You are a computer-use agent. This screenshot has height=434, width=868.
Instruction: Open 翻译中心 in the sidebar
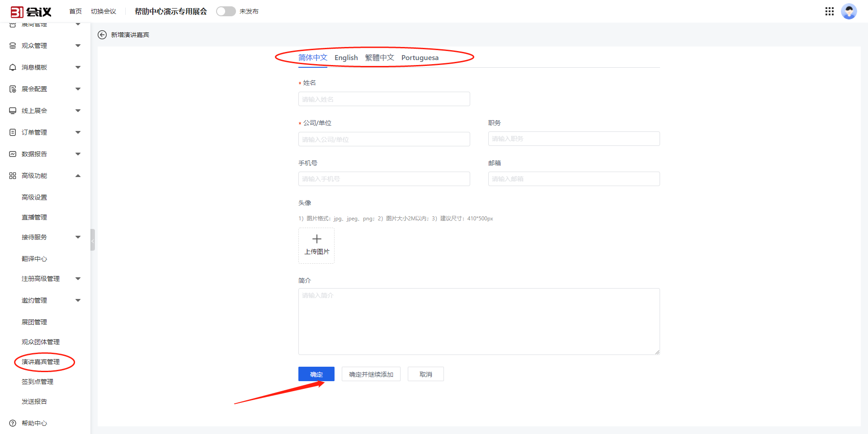pos(34,259)
